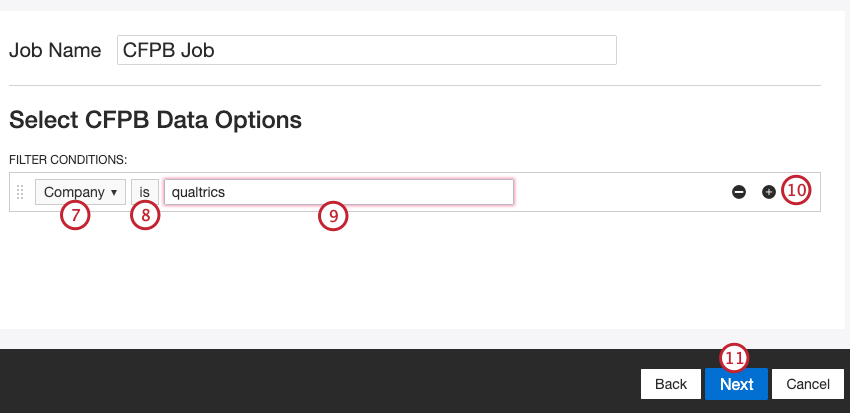850x413 pixels.
Task: Click the minus icon to remove filter condition
Action: 739,192
